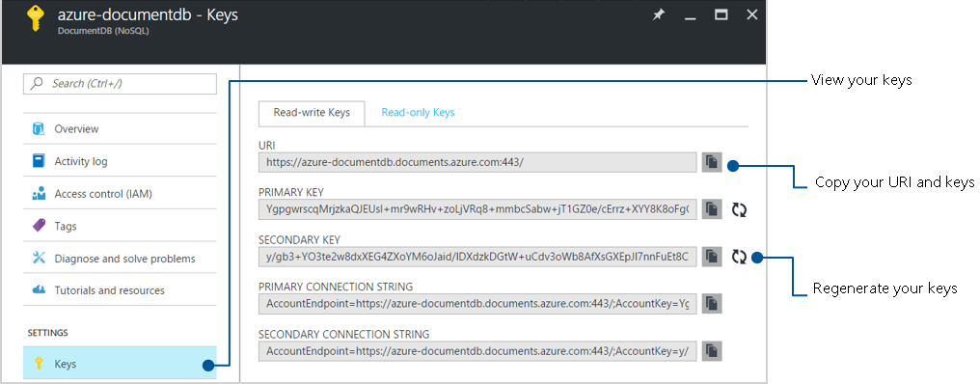980x384 pixels.
Task: Open the Overview menu item
Action: pos(120,129)
